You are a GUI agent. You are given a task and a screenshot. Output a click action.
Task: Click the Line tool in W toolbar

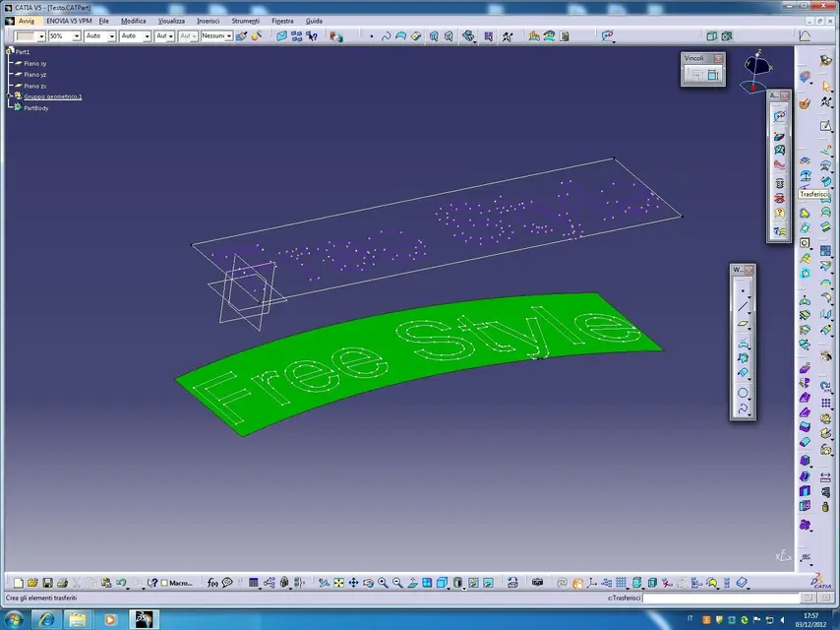[x=743, y=307]
